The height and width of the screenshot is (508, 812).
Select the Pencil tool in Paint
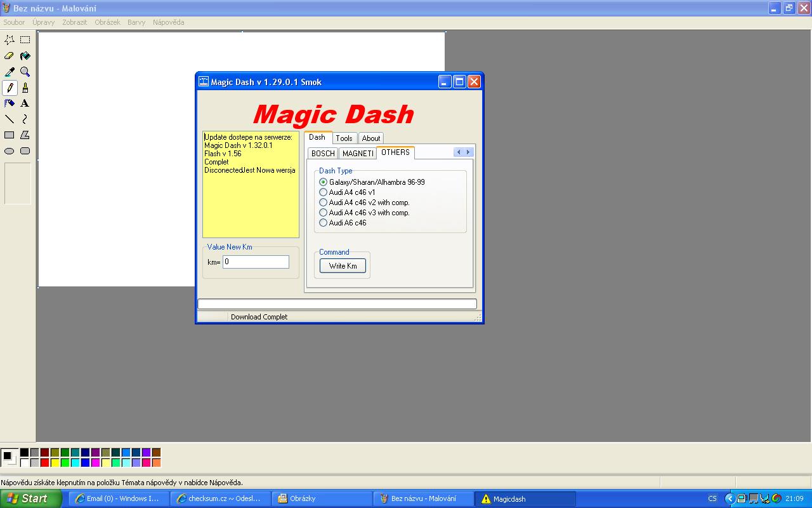point(10,88)
